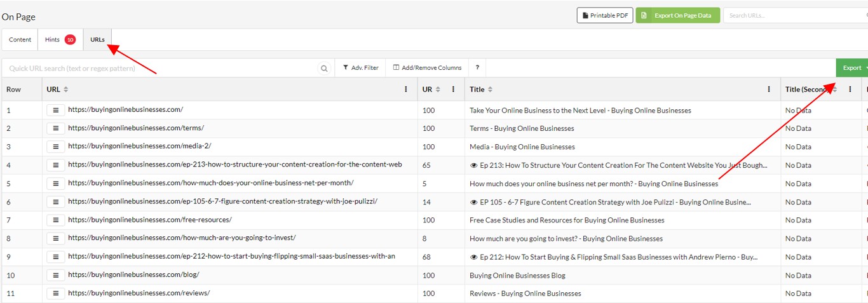Open row menu icon for homepage URL
This screenshot has width=868, height=303.
click(x=55, y=110)
